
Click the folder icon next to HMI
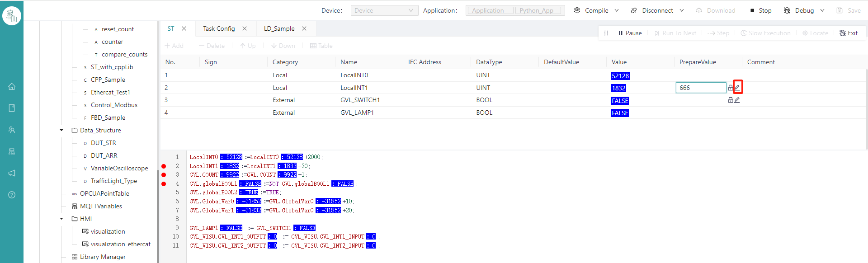pyautogui.click(x=75, y=219)
